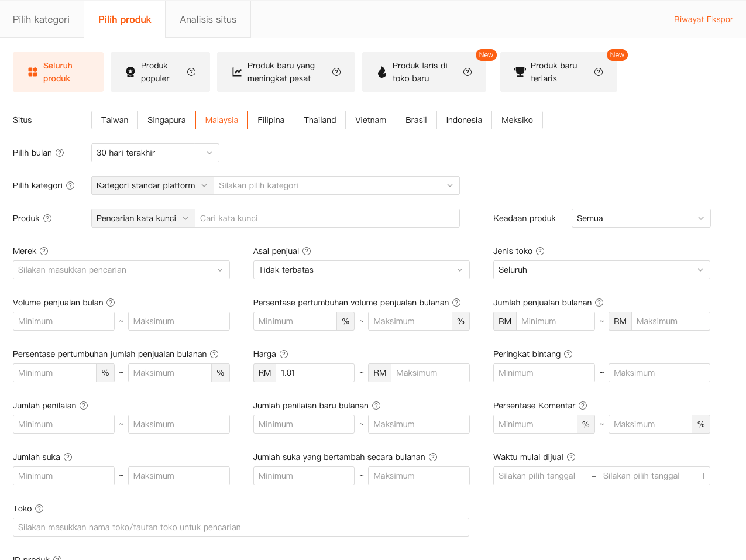Image resolution: width=746 pixels, height=560 pixels.
Task: Select Indonesia as the site
Action: (464, 120)
